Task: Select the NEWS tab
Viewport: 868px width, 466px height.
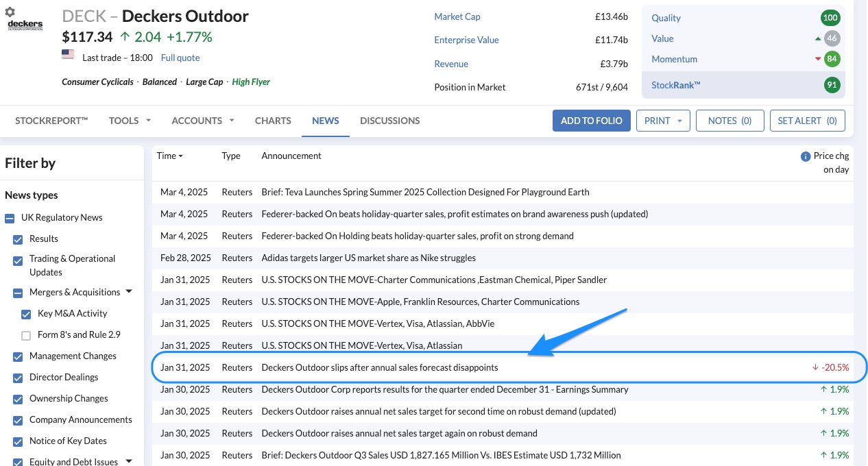Action: [326, 121]
